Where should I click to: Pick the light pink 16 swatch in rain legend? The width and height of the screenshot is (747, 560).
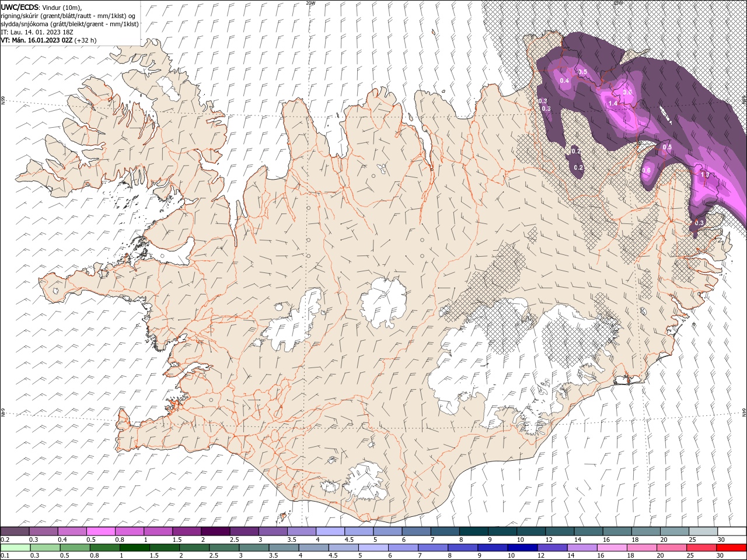tap(612, 548)
